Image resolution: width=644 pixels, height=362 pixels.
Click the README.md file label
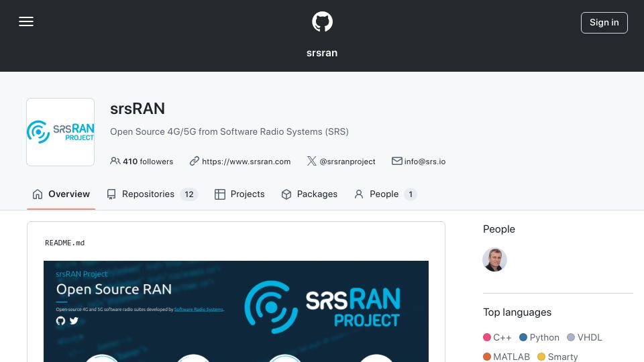[x=65, y=243]
